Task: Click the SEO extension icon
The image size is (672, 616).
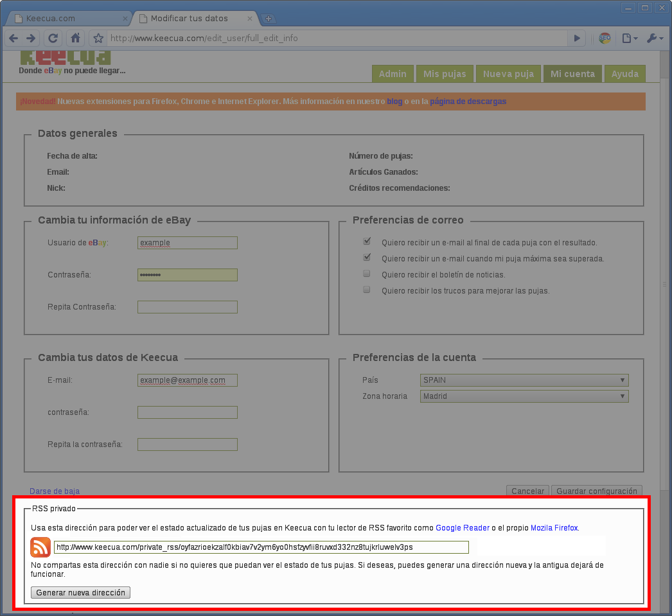Action: [605, 38]
